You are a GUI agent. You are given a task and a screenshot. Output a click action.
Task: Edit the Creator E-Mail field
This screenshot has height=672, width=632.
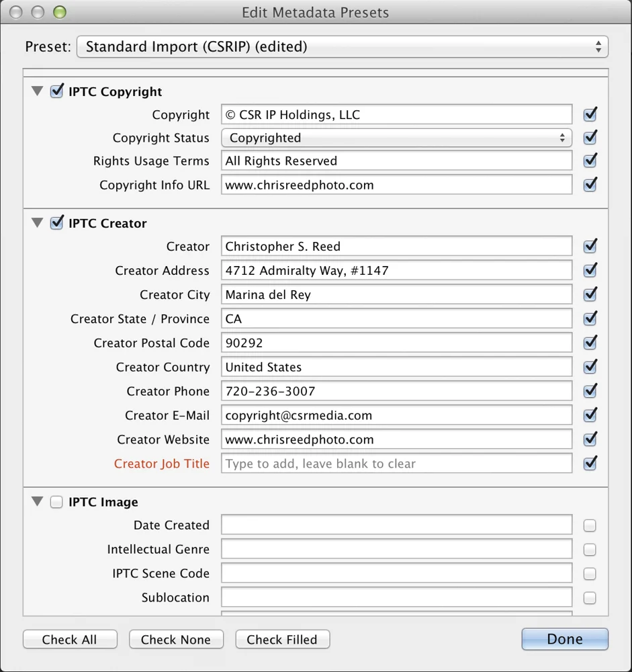point(396,415)
